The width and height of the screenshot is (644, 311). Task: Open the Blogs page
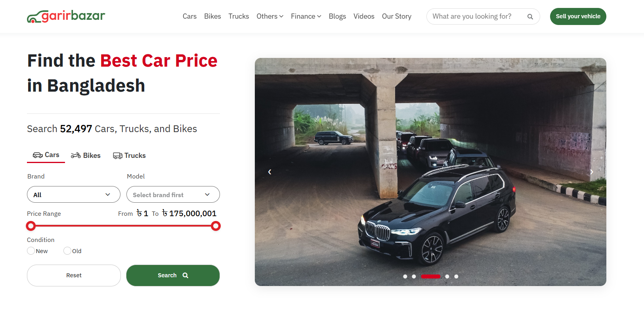point(337,16)
